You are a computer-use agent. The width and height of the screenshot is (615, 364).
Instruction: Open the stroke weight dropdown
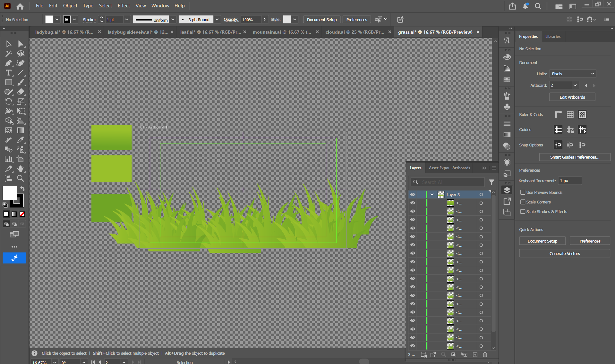click(x=127, y=20)
